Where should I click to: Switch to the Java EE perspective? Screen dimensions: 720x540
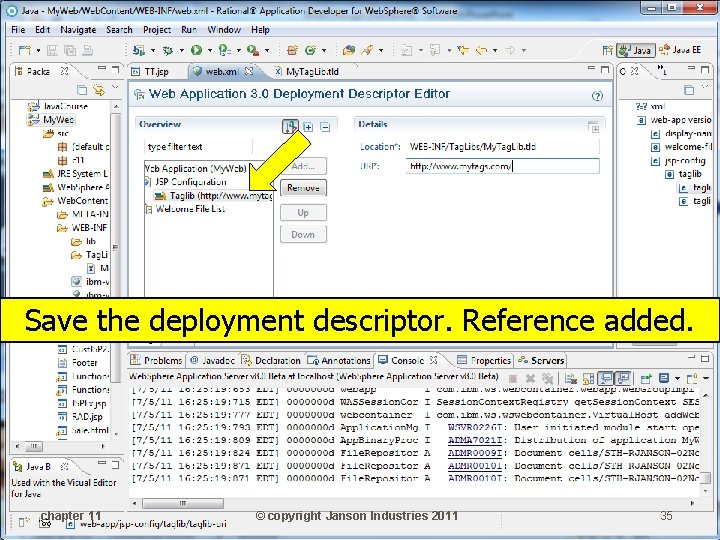click(x=680, y=50)
